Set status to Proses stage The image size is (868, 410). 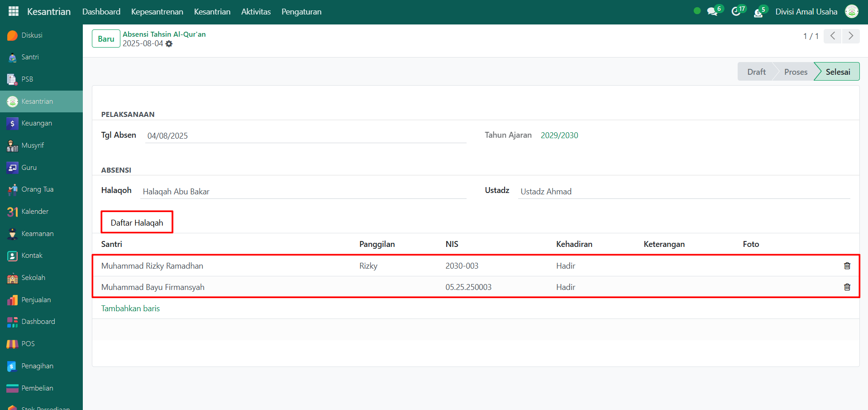click(795, 72)
